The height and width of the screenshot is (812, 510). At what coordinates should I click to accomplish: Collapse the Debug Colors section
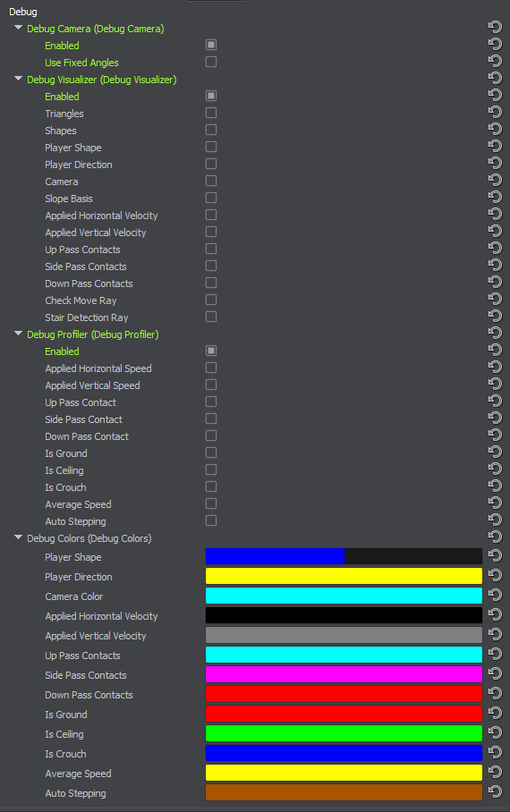(19, 537)
